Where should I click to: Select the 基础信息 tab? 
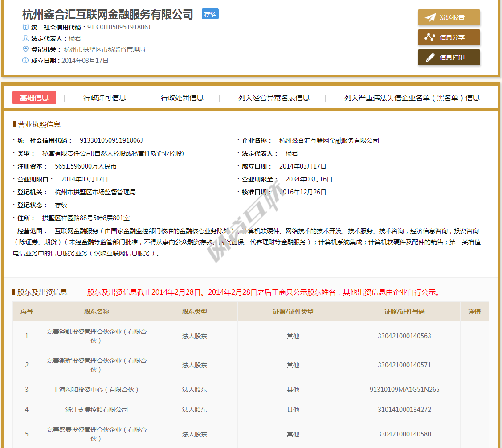pos(34,98)
